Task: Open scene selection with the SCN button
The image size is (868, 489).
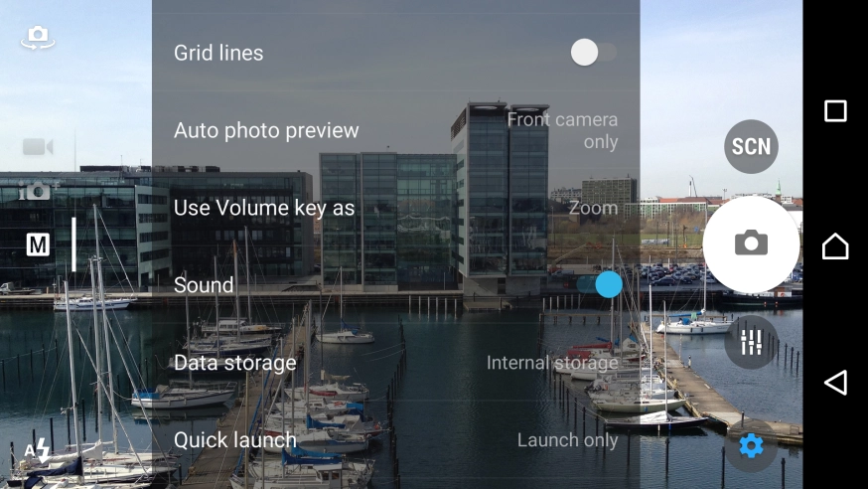Action: [751, 147]
